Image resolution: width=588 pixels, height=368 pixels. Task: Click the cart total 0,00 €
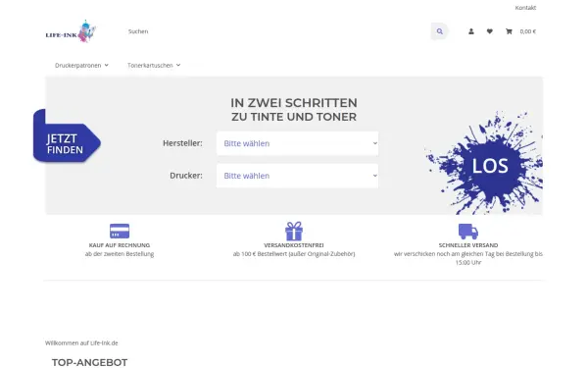(x=527, y=31)
